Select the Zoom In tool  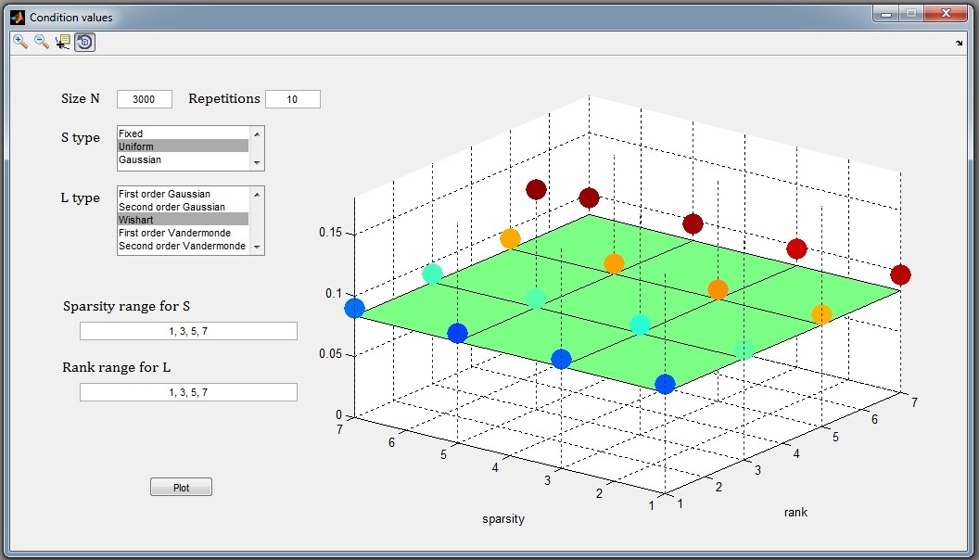click(x=20, y=42)
